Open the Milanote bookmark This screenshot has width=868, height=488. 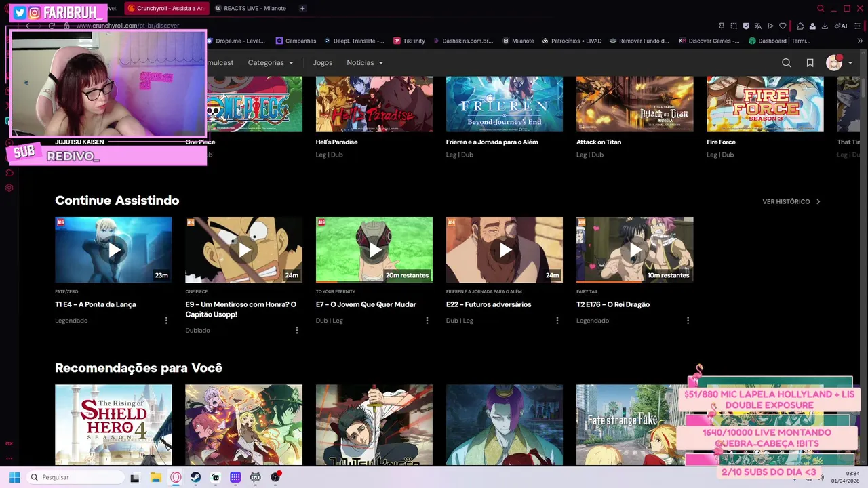518,41
